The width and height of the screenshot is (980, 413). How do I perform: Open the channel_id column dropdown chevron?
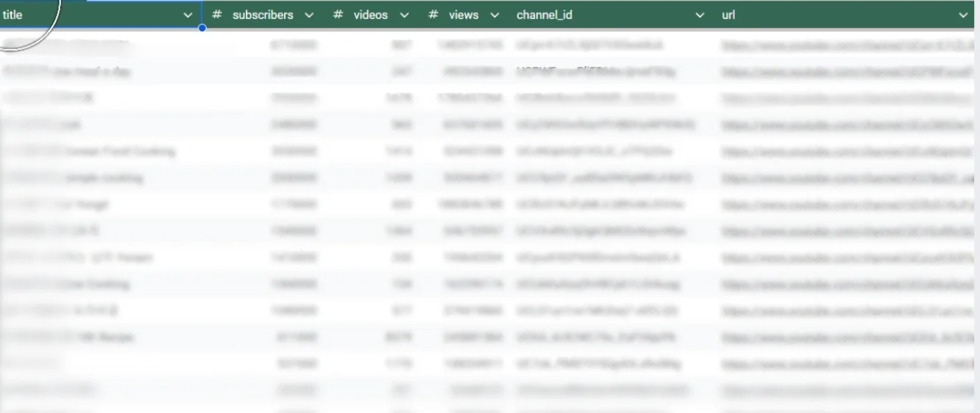[700, 15]
